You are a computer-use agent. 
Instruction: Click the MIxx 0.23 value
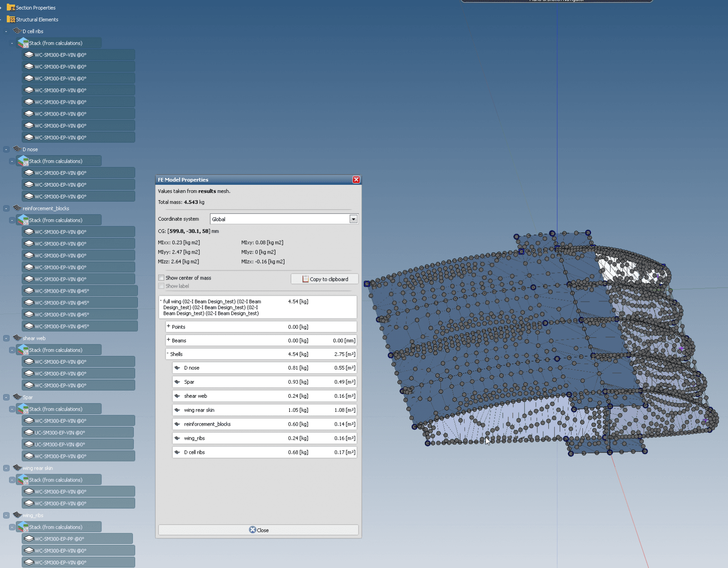179,243
